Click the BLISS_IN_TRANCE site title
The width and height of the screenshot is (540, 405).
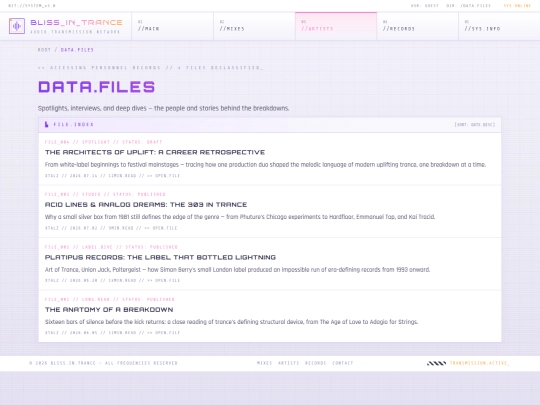click(x=76, y=22)
